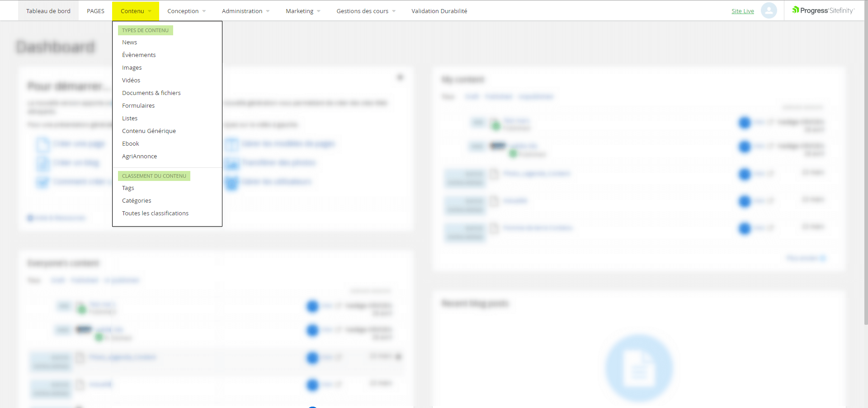Collapse the Contenu dropdown menu

click(135, 11)
